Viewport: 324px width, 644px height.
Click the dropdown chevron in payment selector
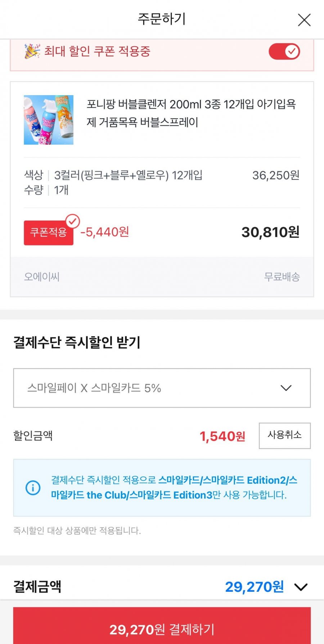(x=286, y=388)
